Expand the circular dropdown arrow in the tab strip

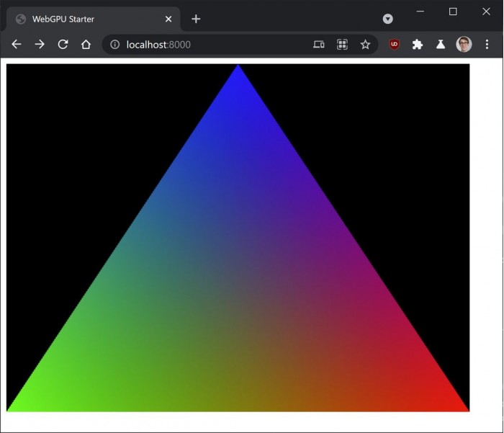[387, 19]
